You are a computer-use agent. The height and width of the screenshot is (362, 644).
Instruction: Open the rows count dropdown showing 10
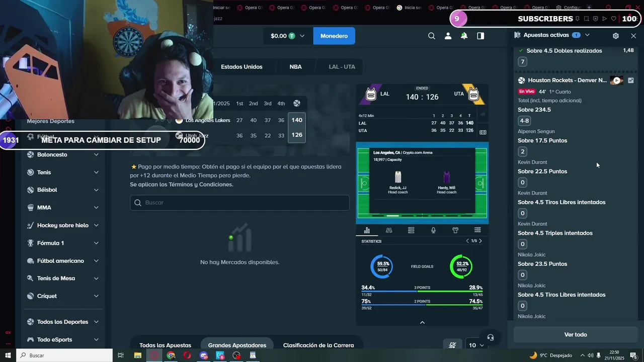(476, 345)
